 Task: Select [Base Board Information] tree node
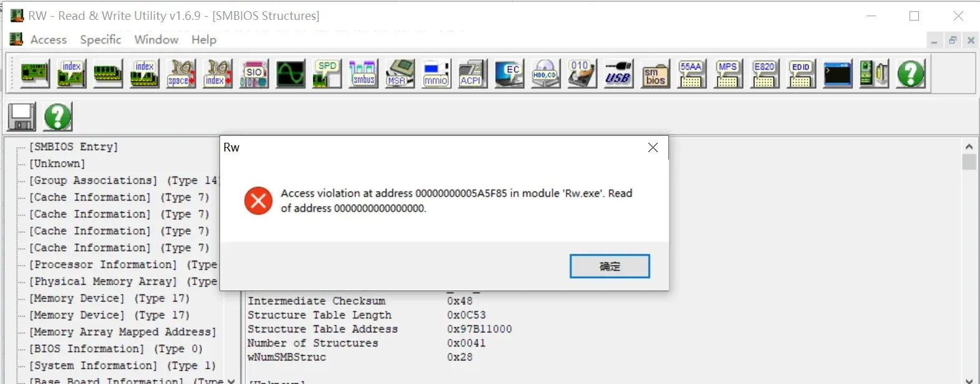click(126, 380)
